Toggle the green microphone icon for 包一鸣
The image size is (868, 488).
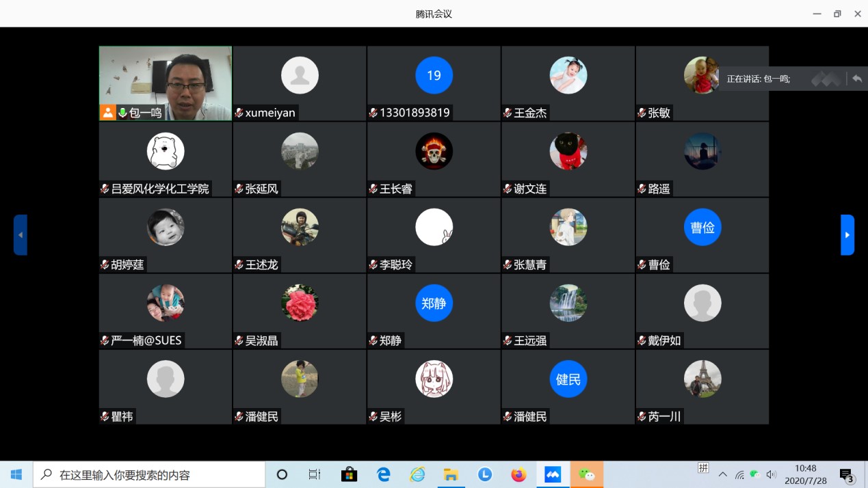(123, 113)
